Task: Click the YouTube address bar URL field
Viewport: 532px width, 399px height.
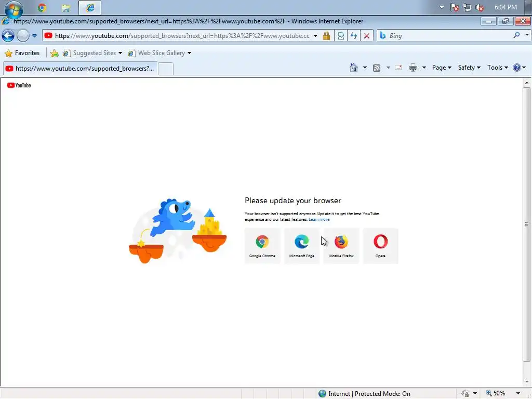Action: (182, 36)
